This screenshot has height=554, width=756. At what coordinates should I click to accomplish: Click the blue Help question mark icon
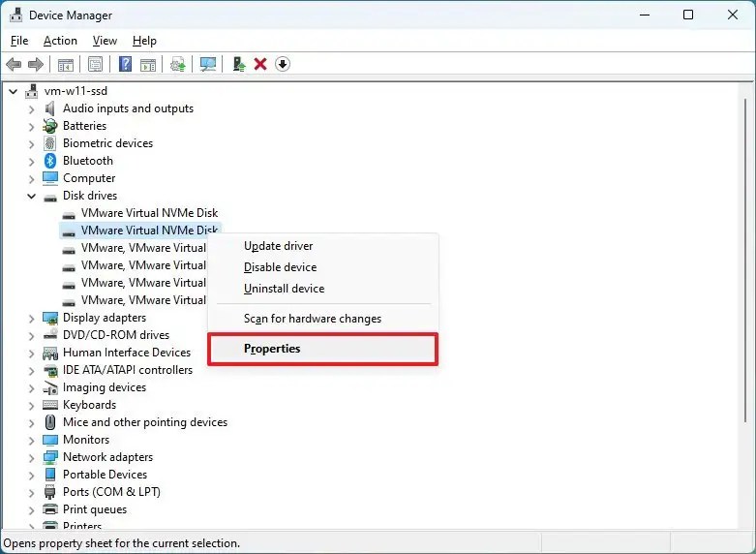click(125, 65)
